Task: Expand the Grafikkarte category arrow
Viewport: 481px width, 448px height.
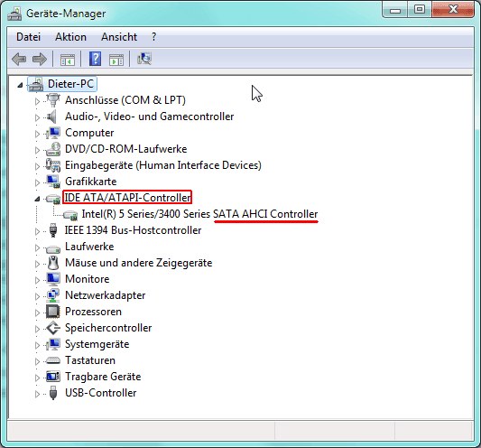Action: click(37, 182)
